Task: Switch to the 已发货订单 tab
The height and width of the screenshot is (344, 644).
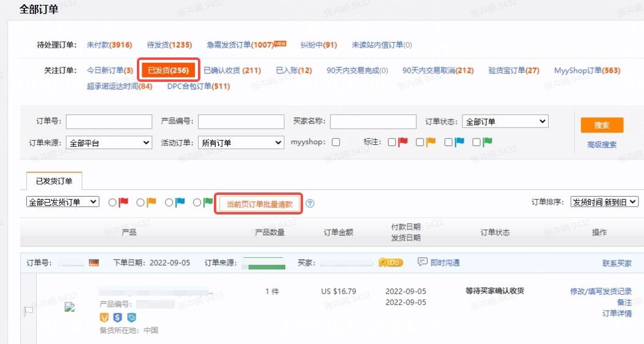Action: pos(54,181)
